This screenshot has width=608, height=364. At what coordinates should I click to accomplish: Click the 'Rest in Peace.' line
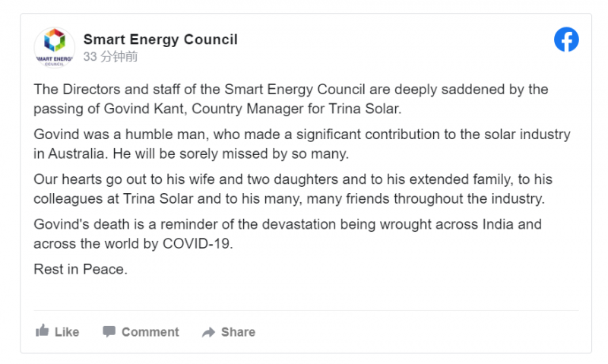coord(81,269)
